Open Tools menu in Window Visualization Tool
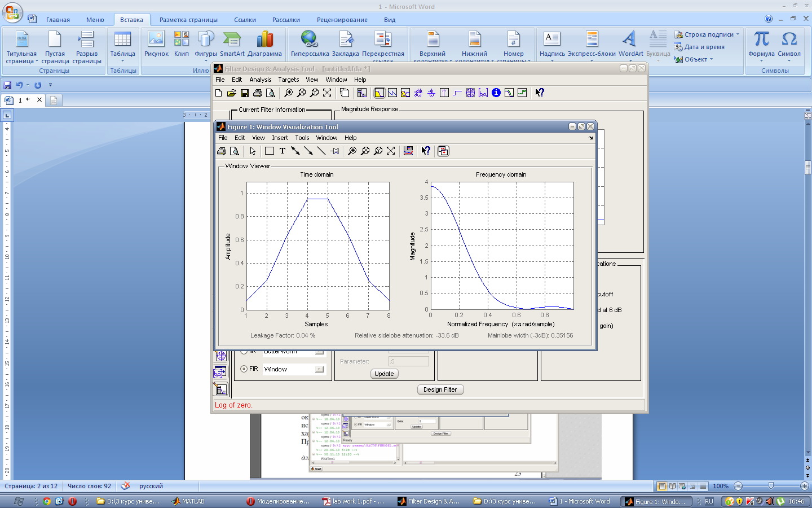 [302, 138]
